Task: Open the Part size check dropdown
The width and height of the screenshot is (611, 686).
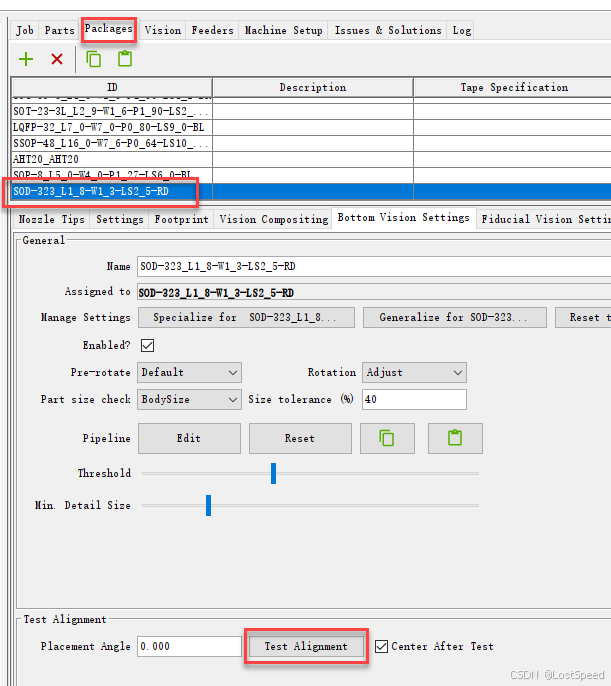Action: coord(189,399)
